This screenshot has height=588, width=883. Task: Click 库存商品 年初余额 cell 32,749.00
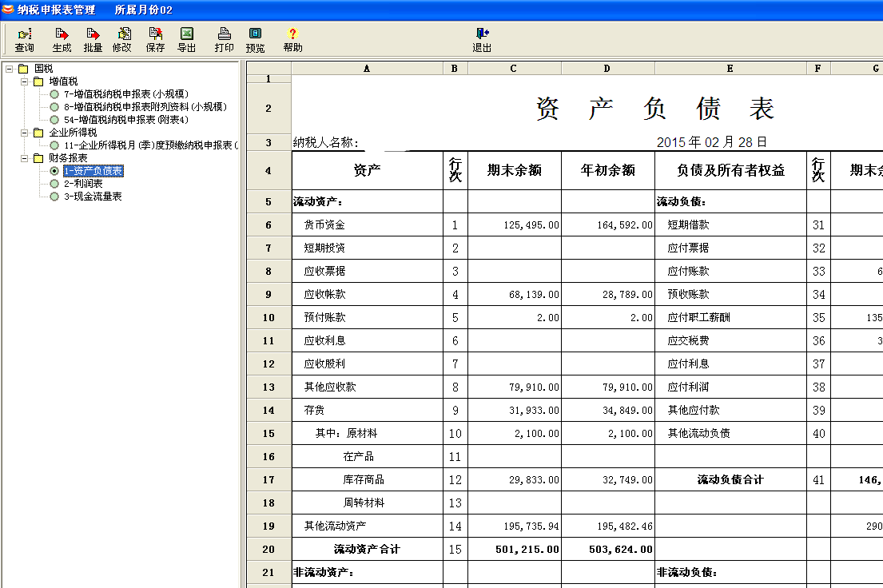tap(607, 480)
